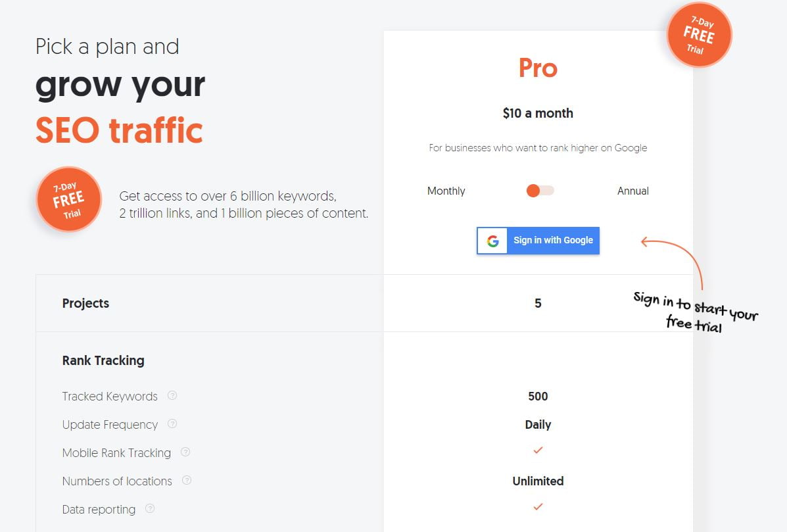Toggle the Monthly/Annual billing switch

click(540, 191)
